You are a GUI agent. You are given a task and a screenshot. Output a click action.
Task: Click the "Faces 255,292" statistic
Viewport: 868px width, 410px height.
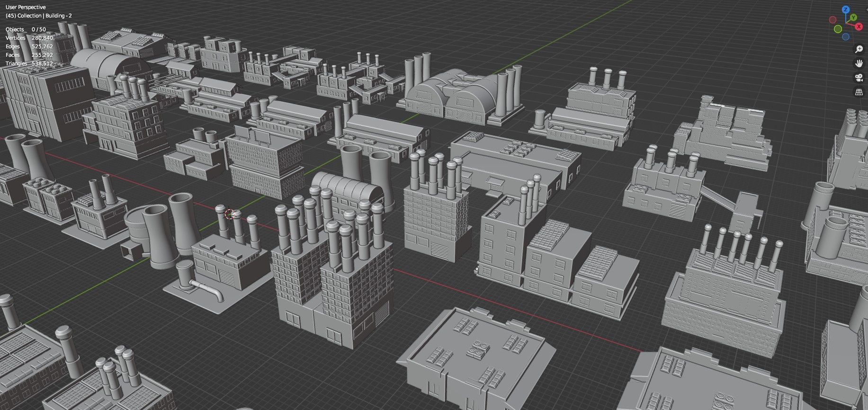point(29,55)
